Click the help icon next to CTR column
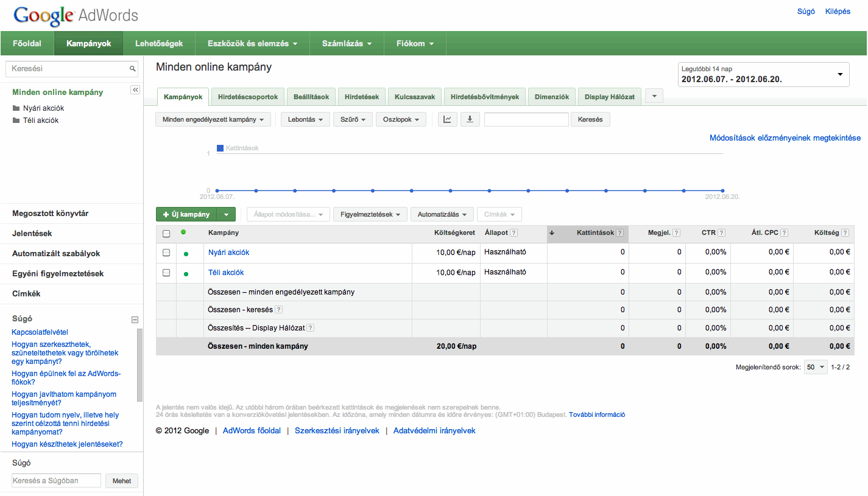Image resolution: width=868 pixels, height=496 pixels. click(x=721, y=233)
